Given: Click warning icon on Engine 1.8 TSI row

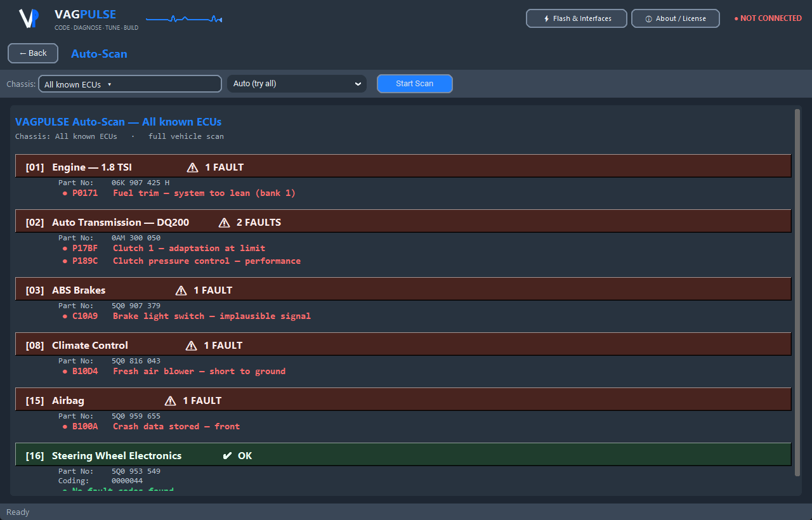Looking at the screenshot, I should (193, 167).
